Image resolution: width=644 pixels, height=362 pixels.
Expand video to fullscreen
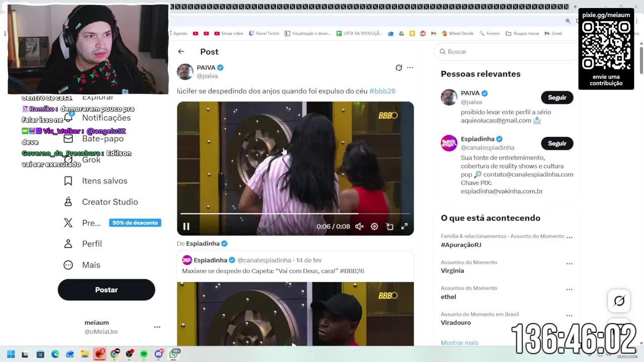(405, 227)
